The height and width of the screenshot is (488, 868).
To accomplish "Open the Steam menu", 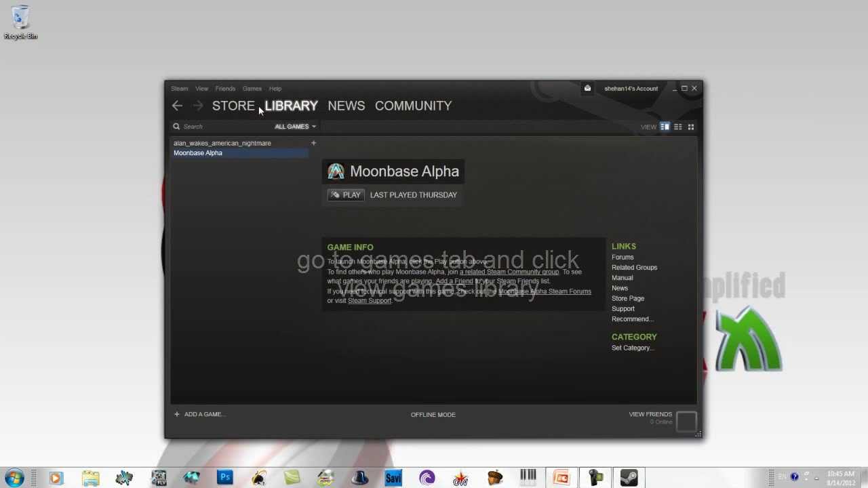I will 179,89.
